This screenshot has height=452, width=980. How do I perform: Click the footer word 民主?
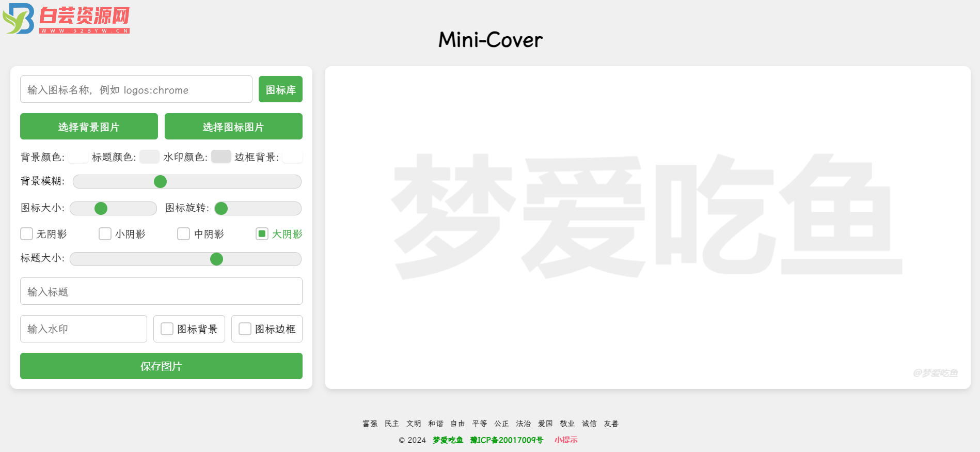[392, 424]
